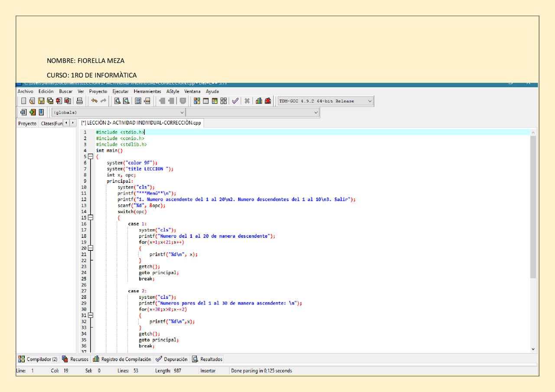
Task: Click the first icon left of (globals)
Action: point(23,112)
